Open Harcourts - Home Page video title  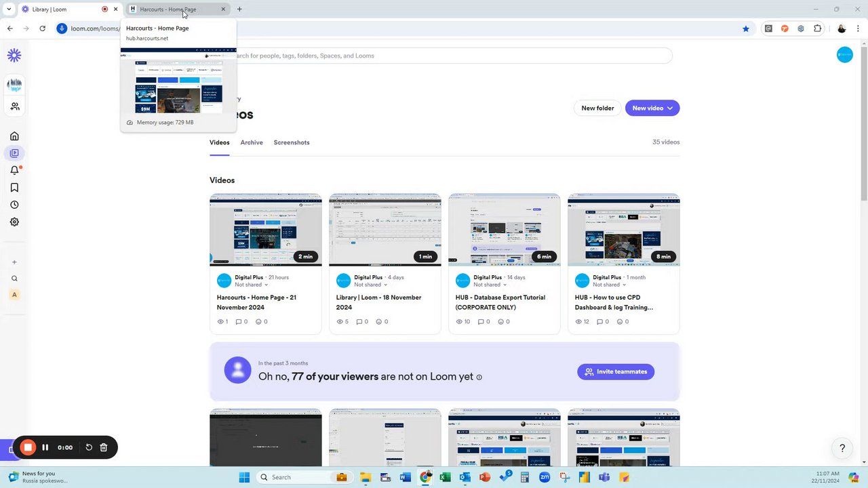tap(256, 302)
